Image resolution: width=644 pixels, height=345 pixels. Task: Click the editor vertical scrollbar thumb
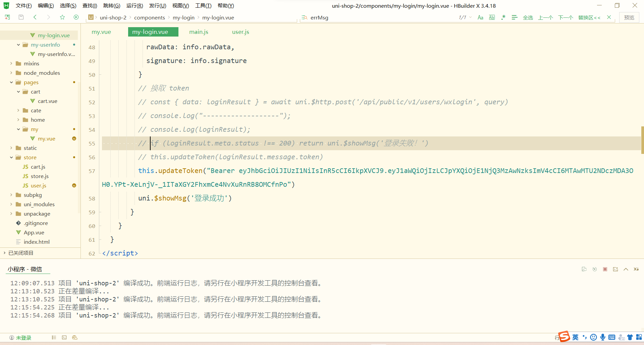pyautogui.click(x=642, y=140)
